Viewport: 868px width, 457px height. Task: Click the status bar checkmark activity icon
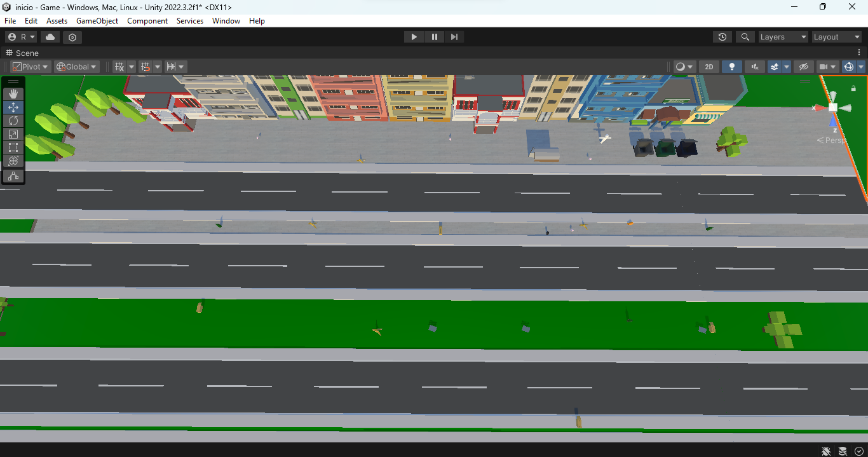(859, 451)
